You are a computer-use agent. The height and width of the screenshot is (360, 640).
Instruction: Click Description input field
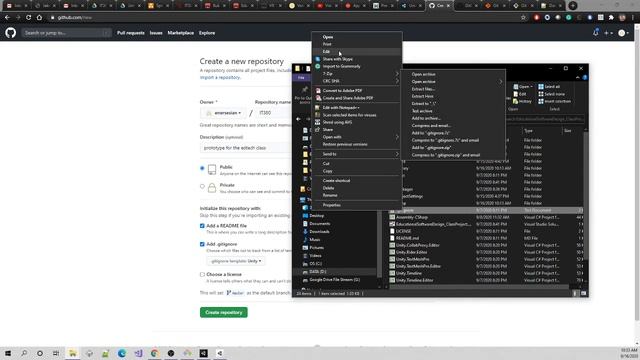[x=246, y=148]
